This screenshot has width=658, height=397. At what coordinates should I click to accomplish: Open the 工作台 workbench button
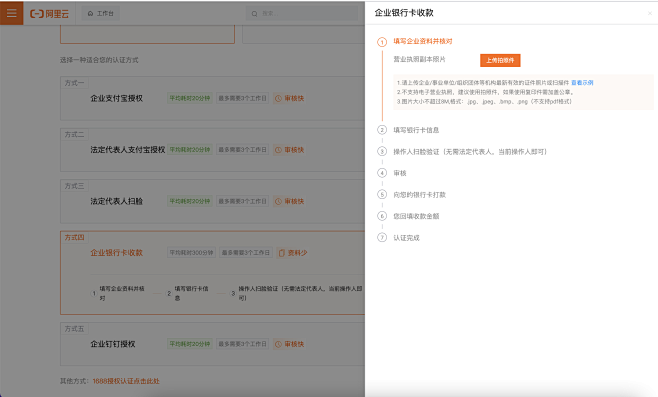pyautogui.click(x=101, y=13)
